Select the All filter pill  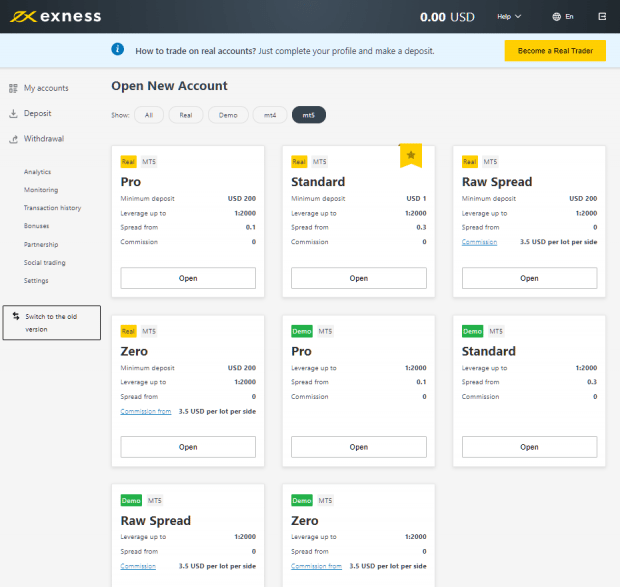pos(149,115)
